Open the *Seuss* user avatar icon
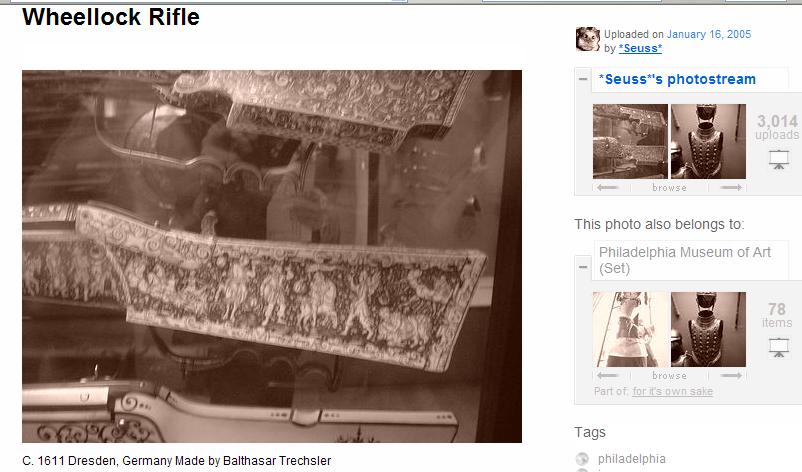Screen dimensions: 802x472 [588, 39]
